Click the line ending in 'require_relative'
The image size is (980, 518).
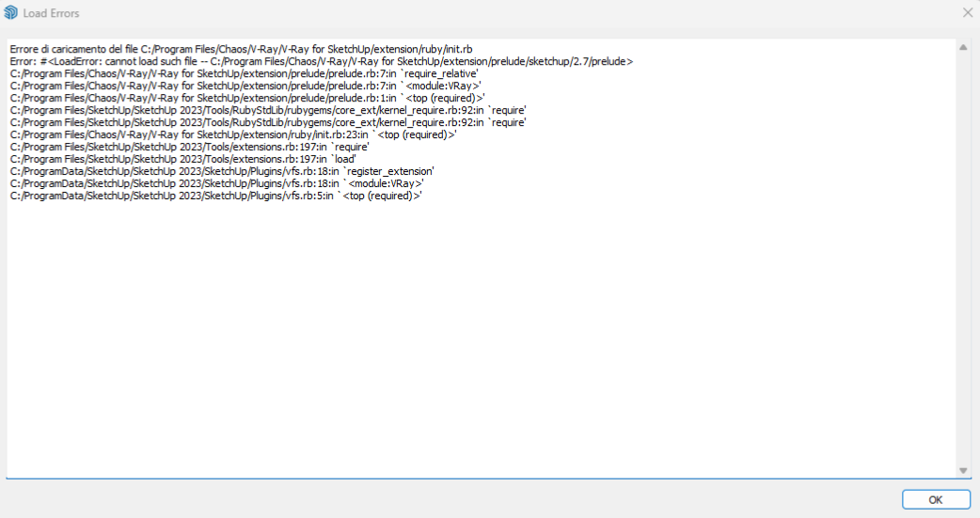(245, 73)
